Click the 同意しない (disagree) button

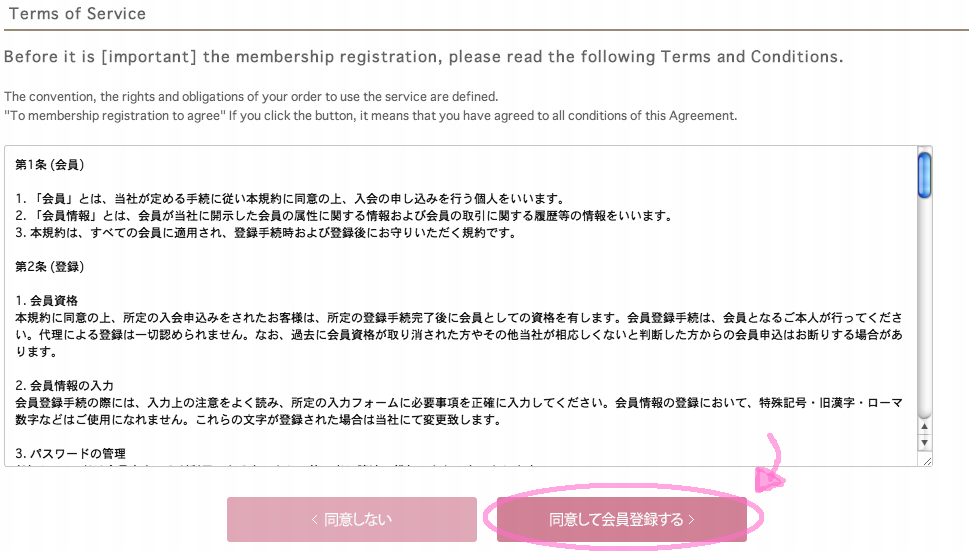351,519
